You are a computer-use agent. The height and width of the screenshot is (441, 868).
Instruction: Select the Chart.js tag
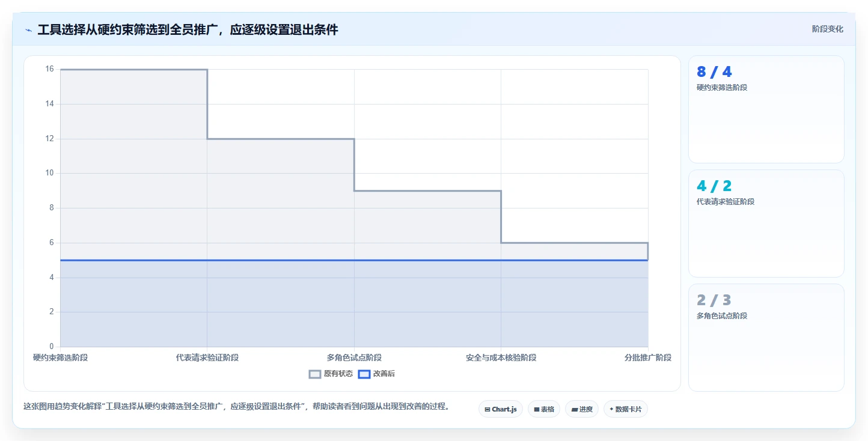coord(501,409)
